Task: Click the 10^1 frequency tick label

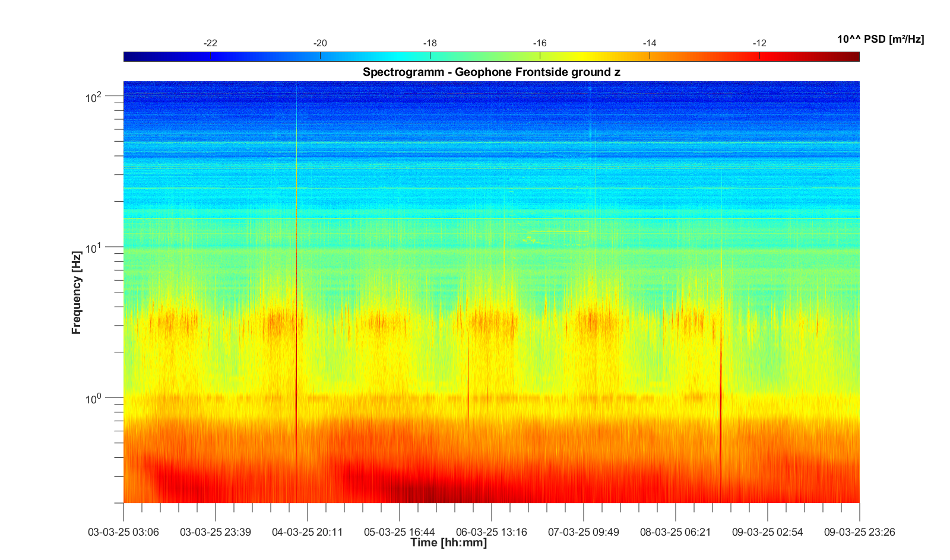Action: coord(94,248)
